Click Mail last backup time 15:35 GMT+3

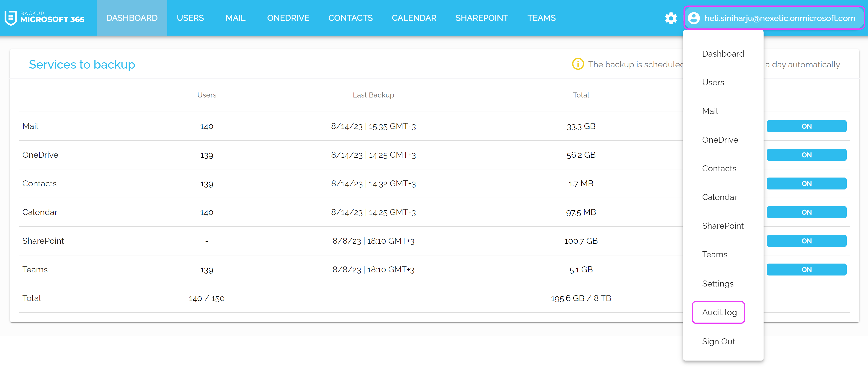[392, 126]
